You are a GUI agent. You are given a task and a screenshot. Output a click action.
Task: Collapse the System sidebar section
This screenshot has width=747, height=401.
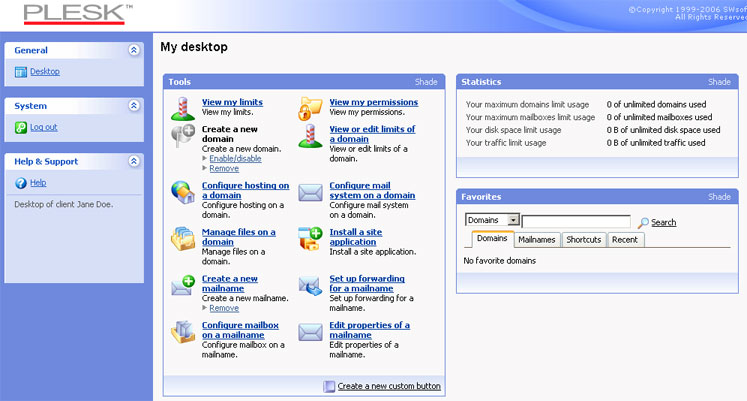point(134,105)
